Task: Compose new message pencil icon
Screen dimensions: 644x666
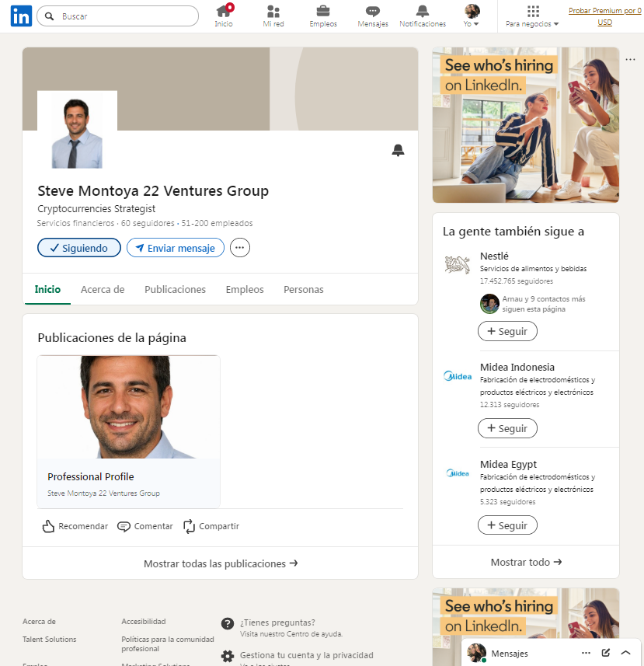Action: (606, 653)
